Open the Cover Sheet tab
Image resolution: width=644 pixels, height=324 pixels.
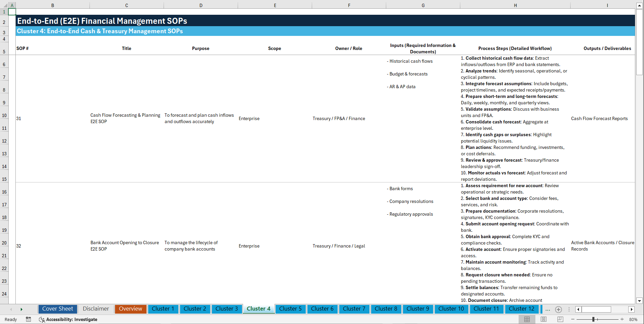57,309
